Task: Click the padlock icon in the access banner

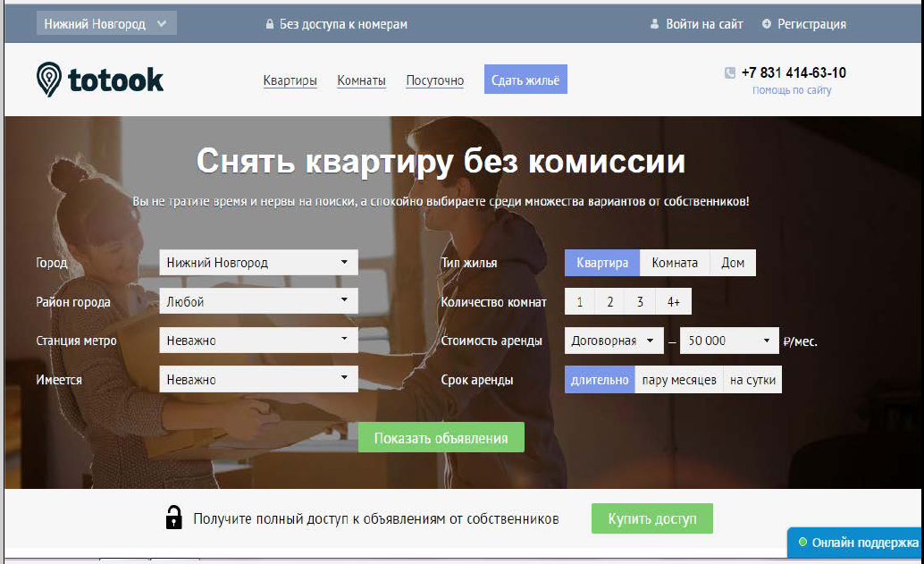Action: 173,518
